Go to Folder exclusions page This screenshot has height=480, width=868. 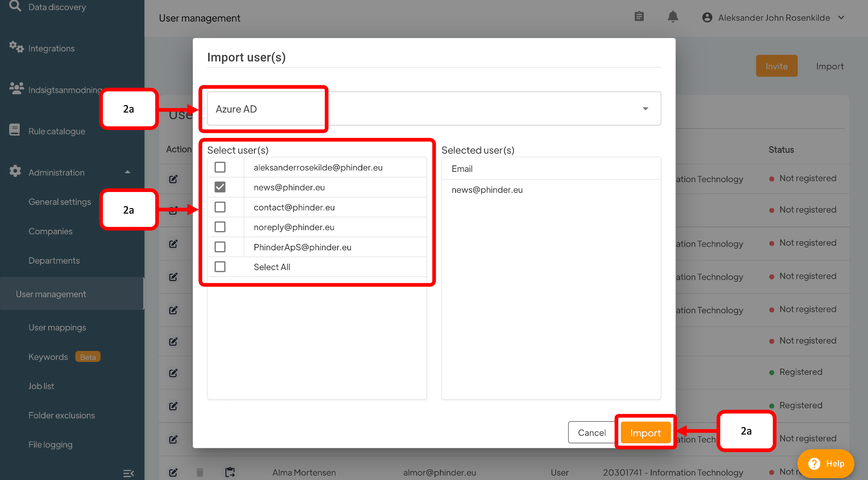coord(62,415)
